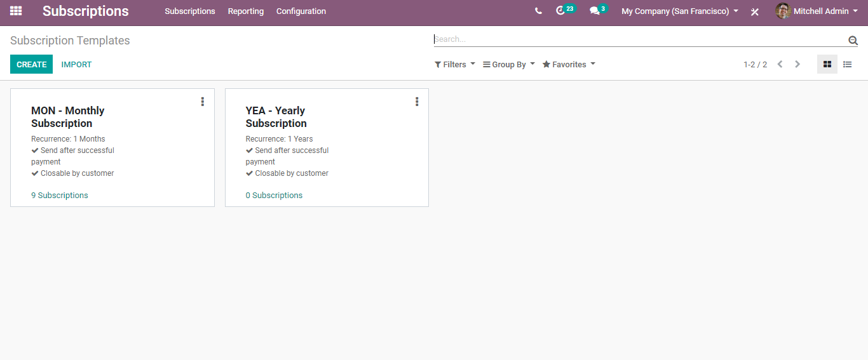Open the Subscriptions menu

[190, 11]
